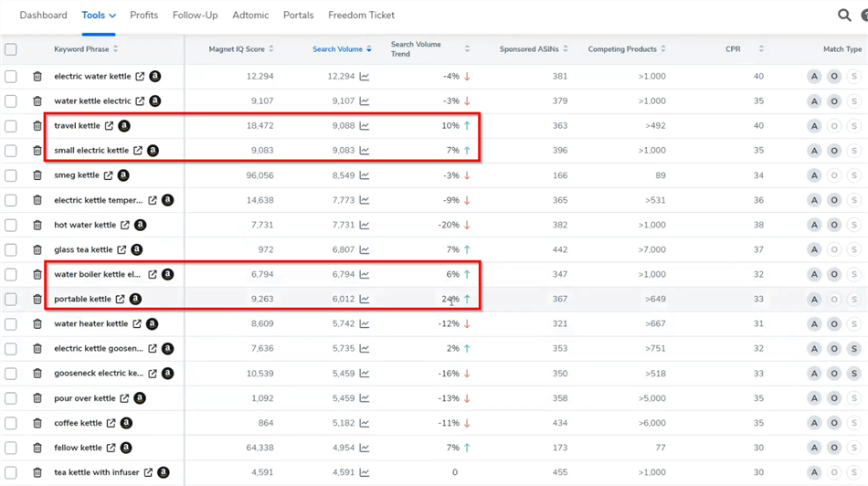868x486 pixels.
Task: Open Freedom Ticket
Action: (361, 16)
